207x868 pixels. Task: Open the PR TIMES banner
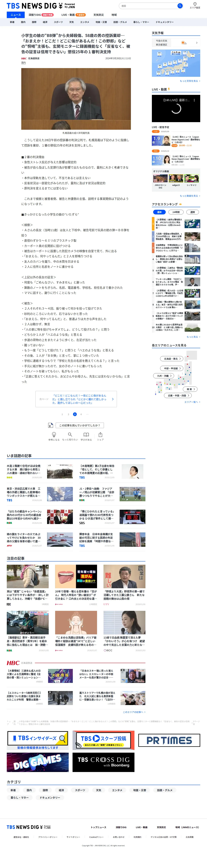tap(169, 740)
